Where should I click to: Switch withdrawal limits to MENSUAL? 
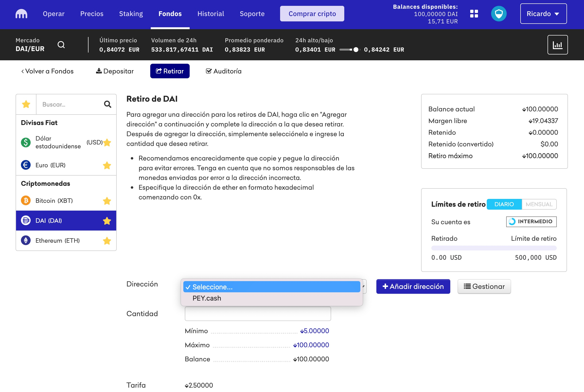[x=539, y=204]
